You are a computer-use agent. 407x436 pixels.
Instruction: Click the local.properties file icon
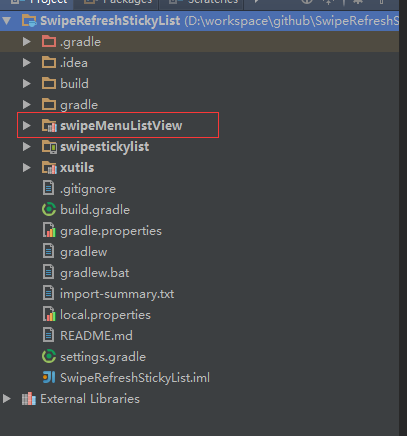(x=49, y=315)
